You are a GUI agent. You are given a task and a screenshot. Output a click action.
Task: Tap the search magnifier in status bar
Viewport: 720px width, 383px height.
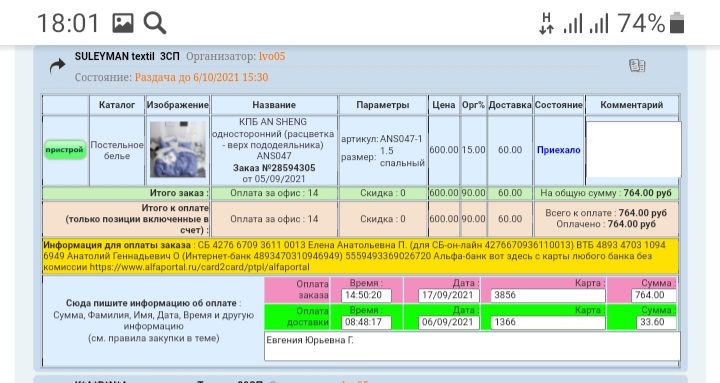click(155, 23)
